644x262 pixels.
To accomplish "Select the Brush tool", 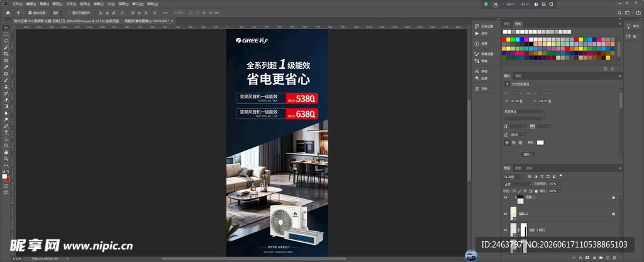I will (x=6, y=80).
